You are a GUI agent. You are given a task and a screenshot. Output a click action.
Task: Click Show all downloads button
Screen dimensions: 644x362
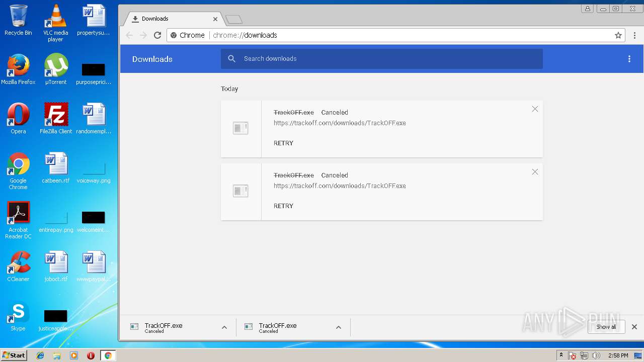point(606,327)
